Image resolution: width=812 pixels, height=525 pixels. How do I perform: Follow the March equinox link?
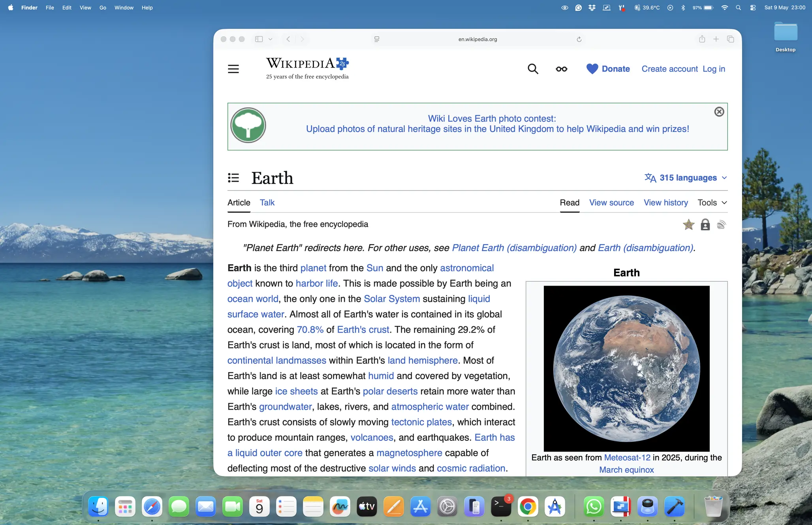coord(626,470)
